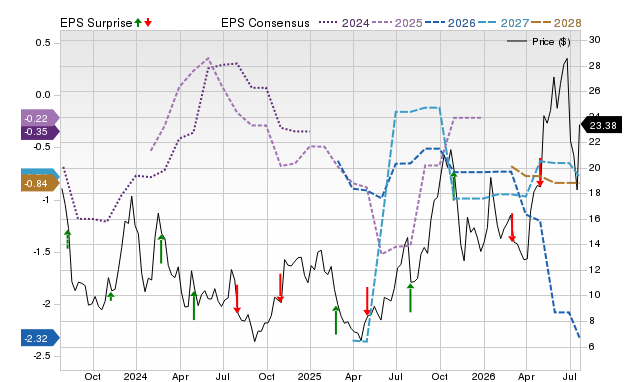
Task: Click the -1.5 label on the EPS axis
Action: (41, 252)
